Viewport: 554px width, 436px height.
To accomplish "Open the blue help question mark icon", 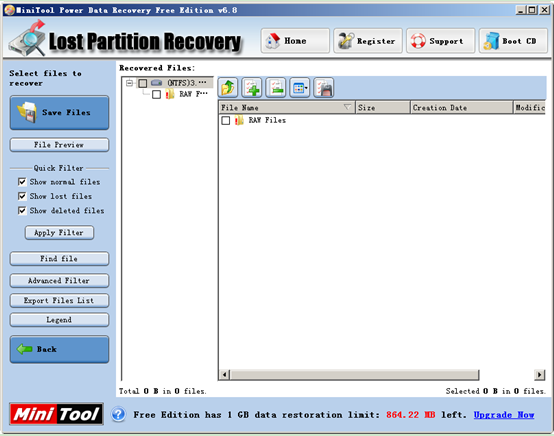I will pos(118,414).
